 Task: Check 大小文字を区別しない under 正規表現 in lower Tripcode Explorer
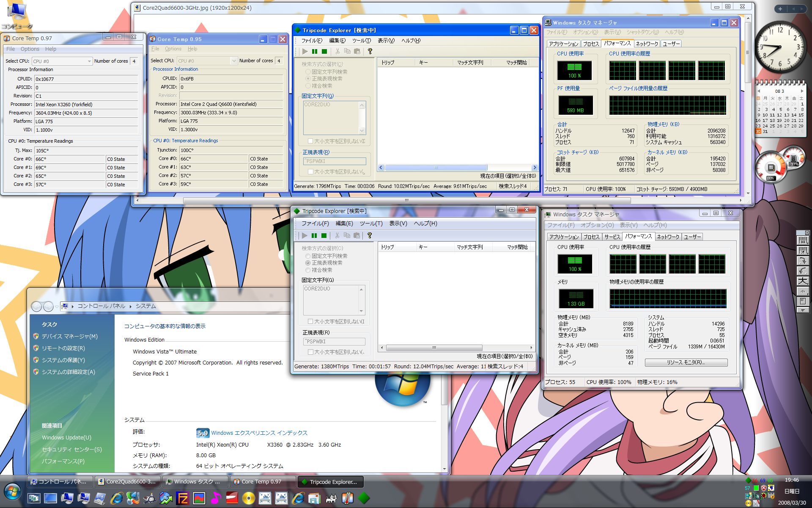pos(310,352)
